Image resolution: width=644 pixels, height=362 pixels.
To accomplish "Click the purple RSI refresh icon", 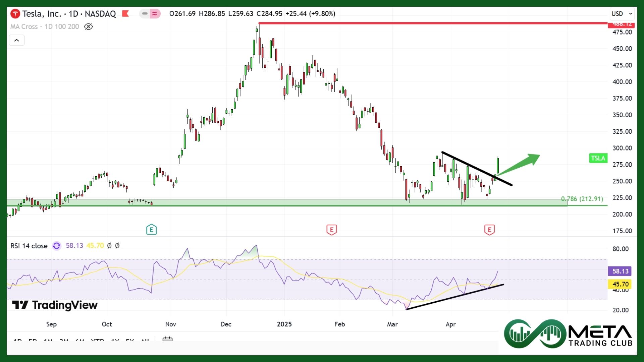I will (57, 246).
